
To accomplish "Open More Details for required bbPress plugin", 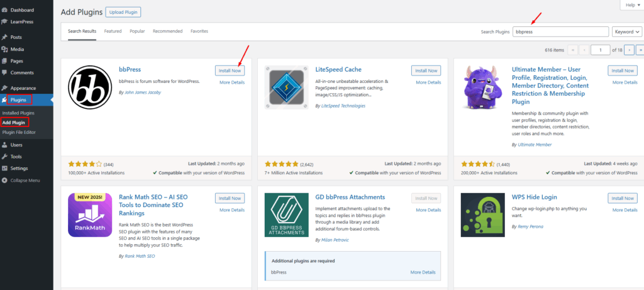I will click(x=423, y=272).
